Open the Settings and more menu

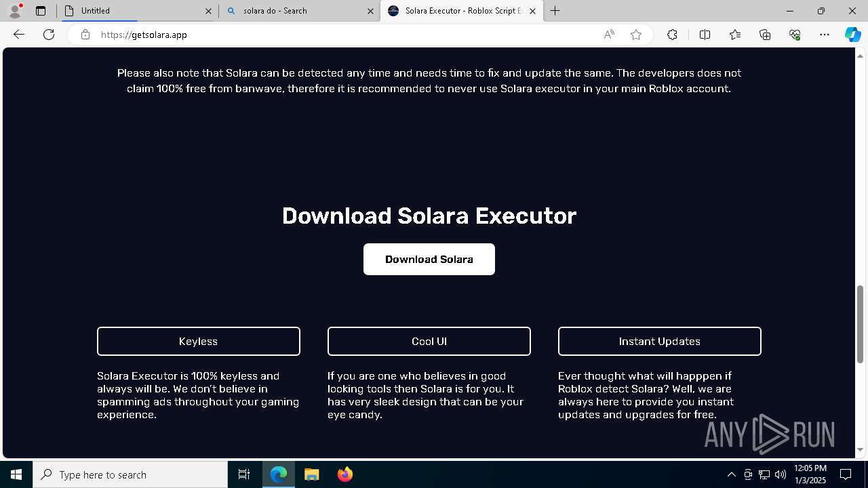825,35
